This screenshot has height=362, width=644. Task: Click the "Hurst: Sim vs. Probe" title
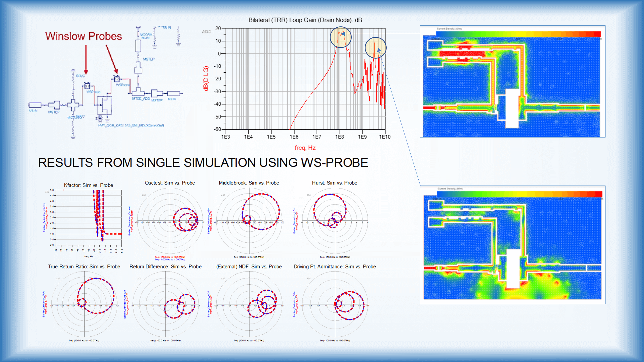[335, 183]
